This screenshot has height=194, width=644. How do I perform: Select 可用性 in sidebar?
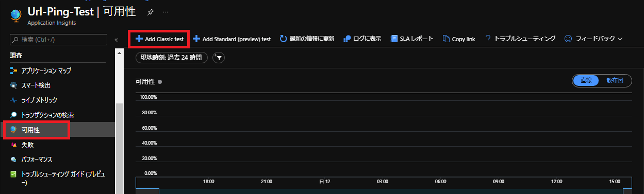57,130
